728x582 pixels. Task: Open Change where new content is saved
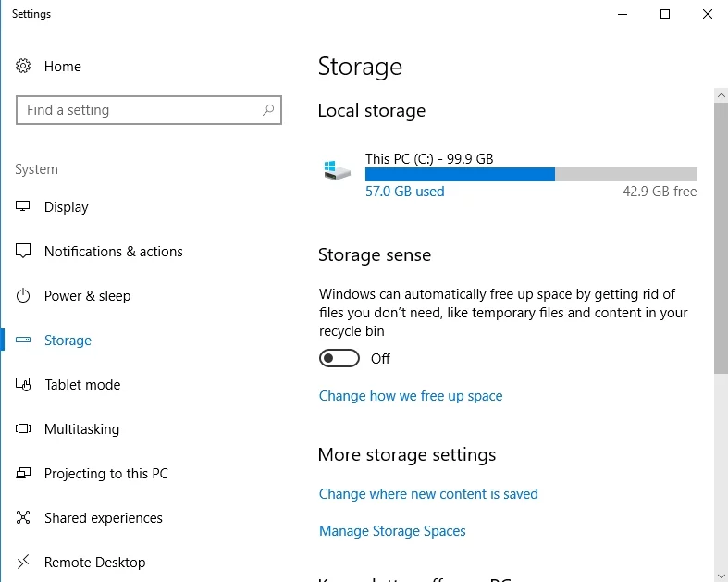428,494
